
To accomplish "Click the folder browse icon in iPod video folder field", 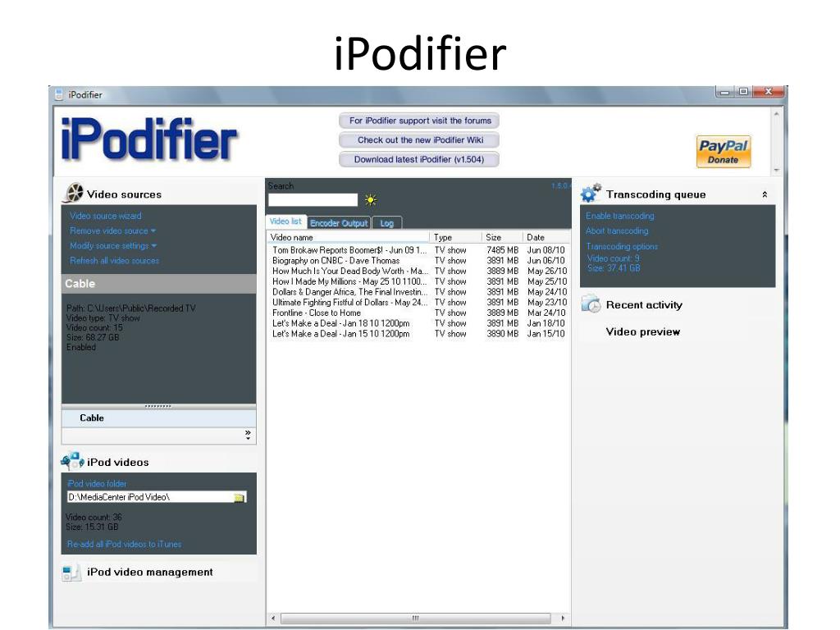I will (x=239, y=498).
